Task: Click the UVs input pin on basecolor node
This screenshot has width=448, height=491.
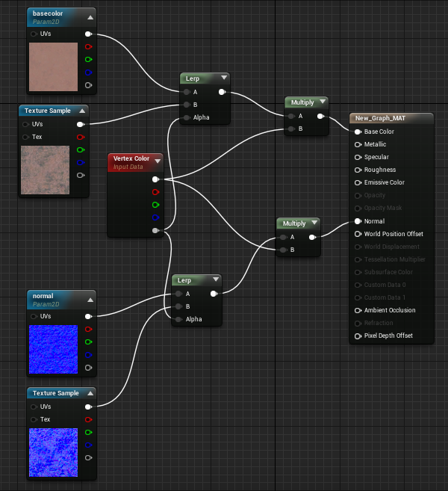Action: (x=34, y=34)
